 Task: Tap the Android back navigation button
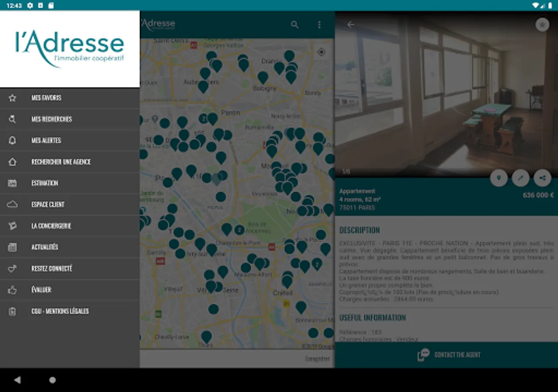click(17, 380)
